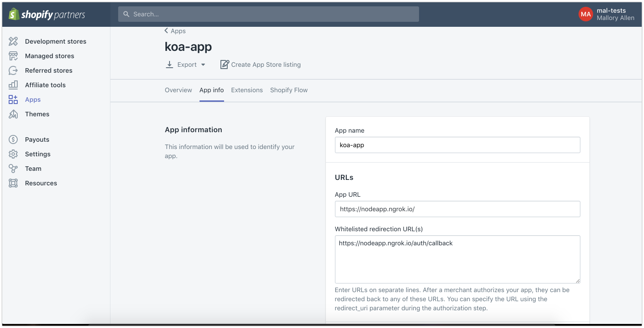This screenshot has height=328, width=644.
Task: Click the Team sidebar icon
Action: click(13, 169)
